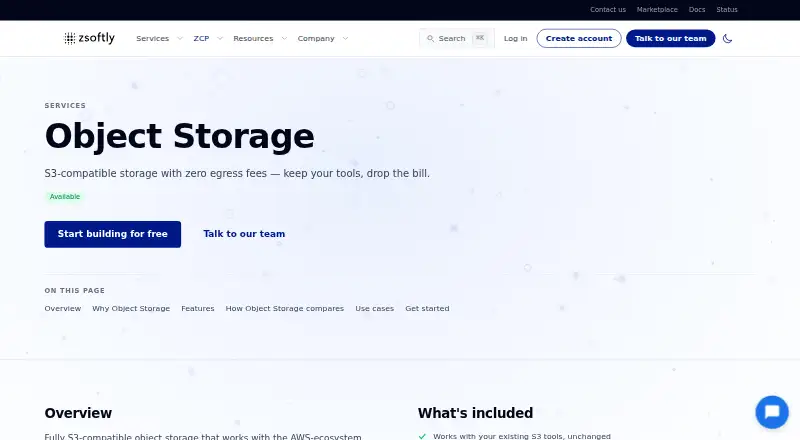Click the Available status badge
Screen dimensions: 800x440
point(64,197)
